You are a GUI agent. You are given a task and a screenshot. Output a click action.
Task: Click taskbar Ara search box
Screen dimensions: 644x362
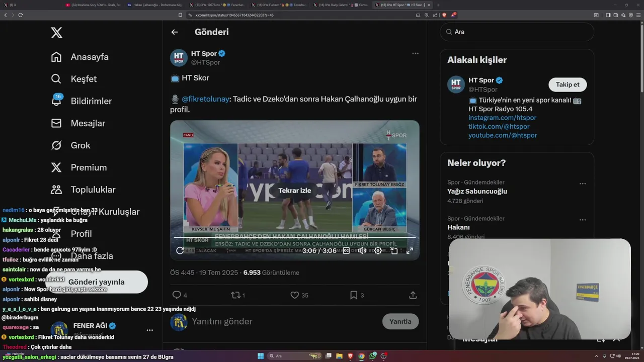[295, 356]
